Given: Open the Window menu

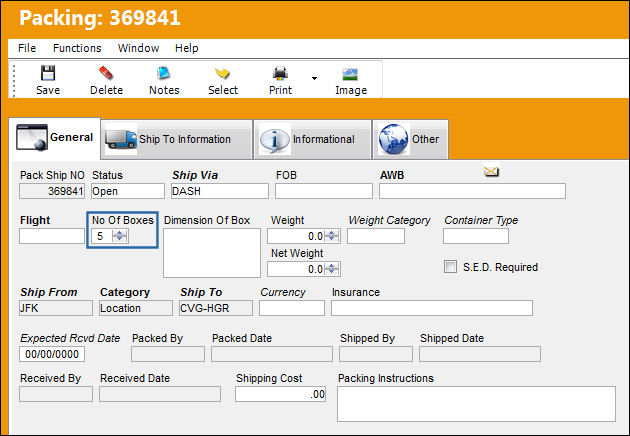Looking at the screenshot, I should 139,48.
